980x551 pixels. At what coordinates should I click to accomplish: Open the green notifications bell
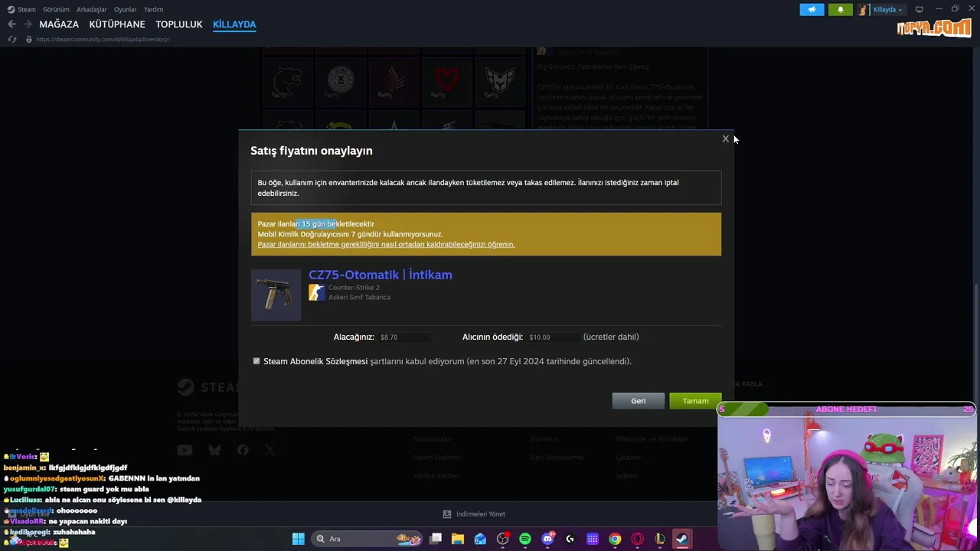pos(840,9)
